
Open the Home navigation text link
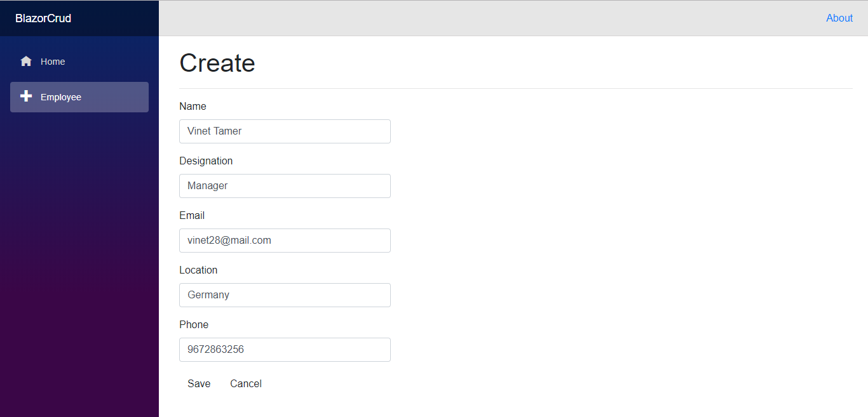pos(53,62)
